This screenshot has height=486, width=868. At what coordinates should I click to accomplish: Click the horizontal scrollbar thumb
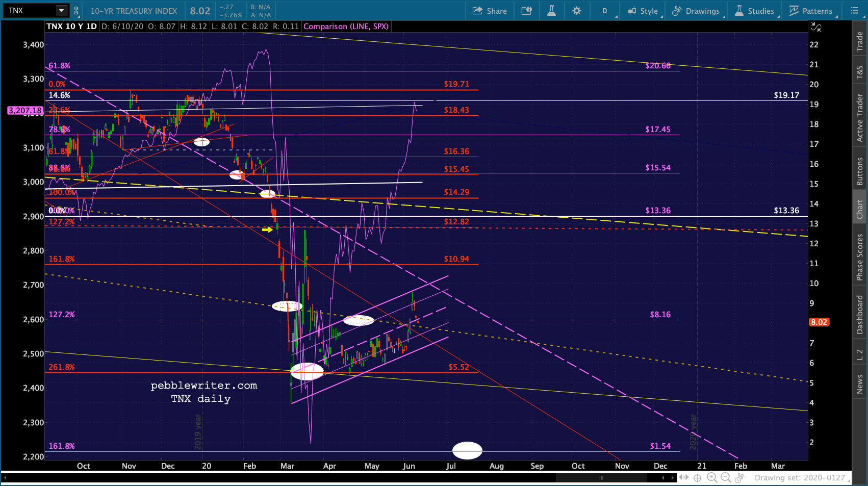[x=601, y=478]
